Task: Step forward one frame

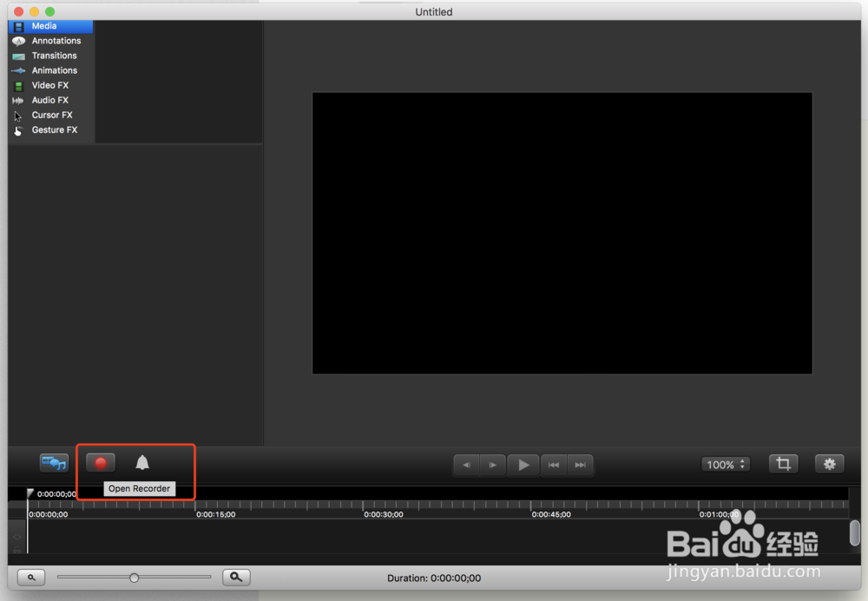Action: pos(493,465)
